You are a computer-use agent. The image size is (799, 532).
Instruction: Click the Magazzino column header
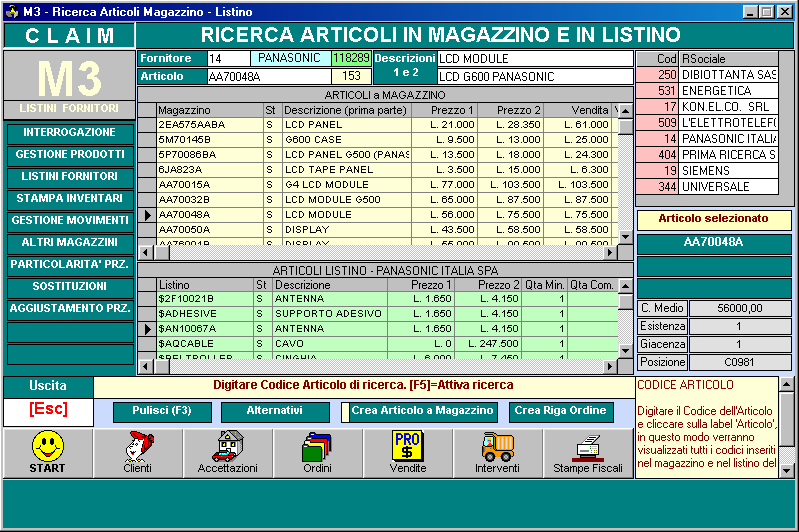209,110
